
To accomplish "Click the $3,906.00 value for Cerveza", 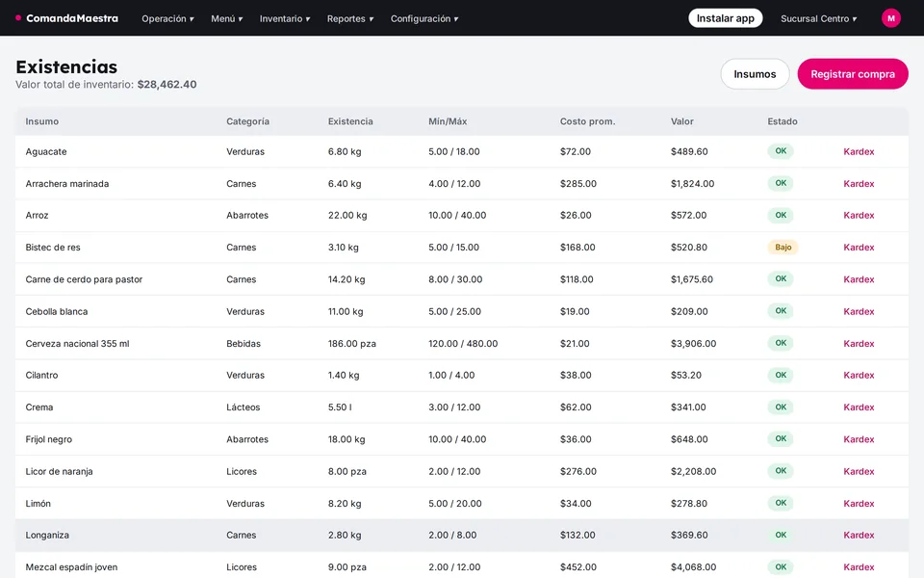I will pos(693,343).
